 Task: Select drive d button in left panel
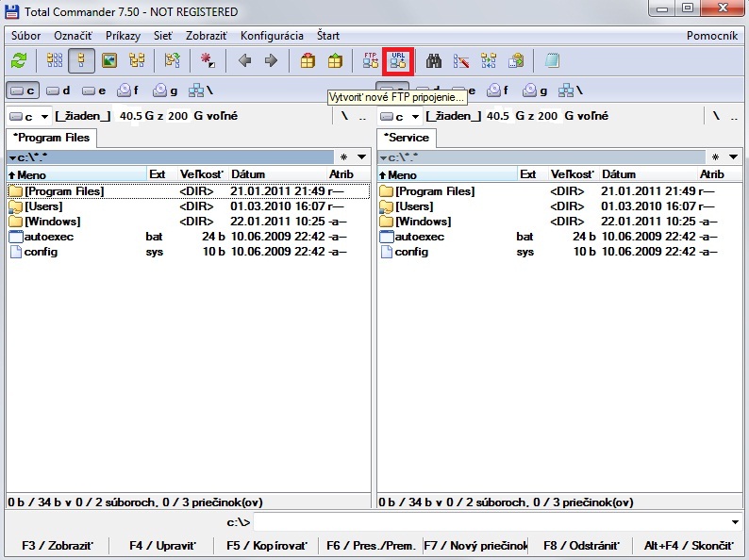tap(58, 91)
